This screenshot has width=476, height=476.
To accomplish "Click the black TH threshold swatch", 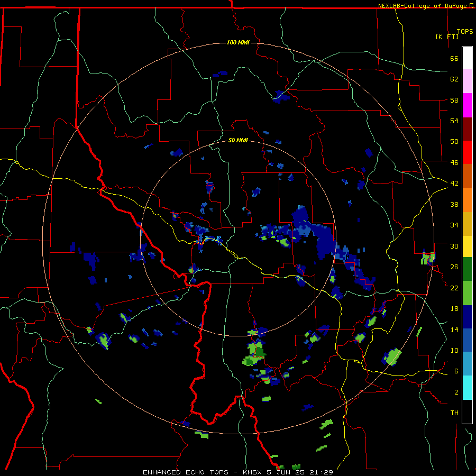I will [467, 411].
